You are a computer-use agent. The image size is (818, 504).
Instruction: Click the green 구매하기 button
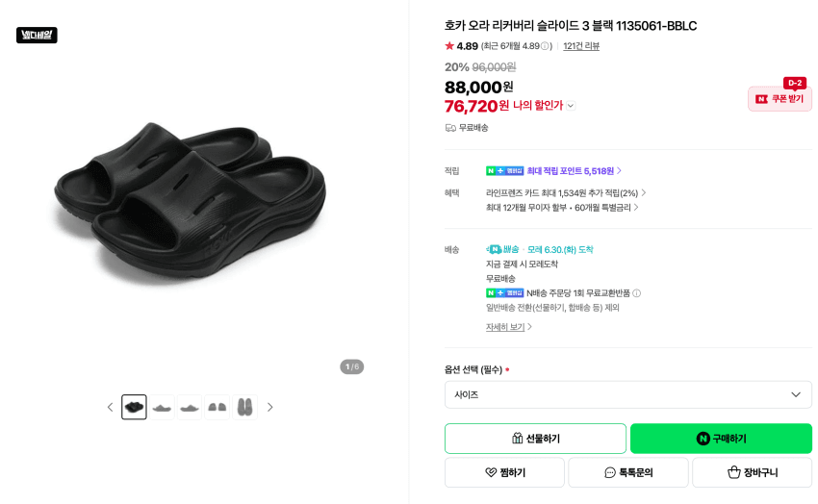[721, 439]
